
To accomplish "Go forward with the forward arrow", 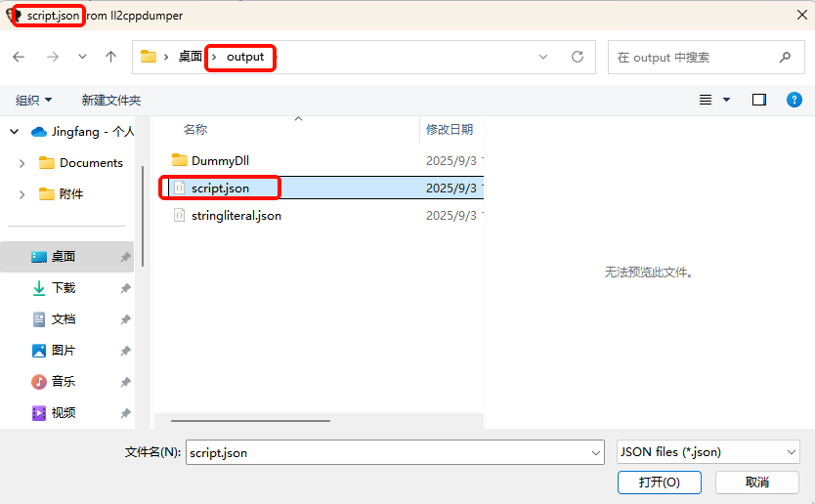I will pos(53,57).
